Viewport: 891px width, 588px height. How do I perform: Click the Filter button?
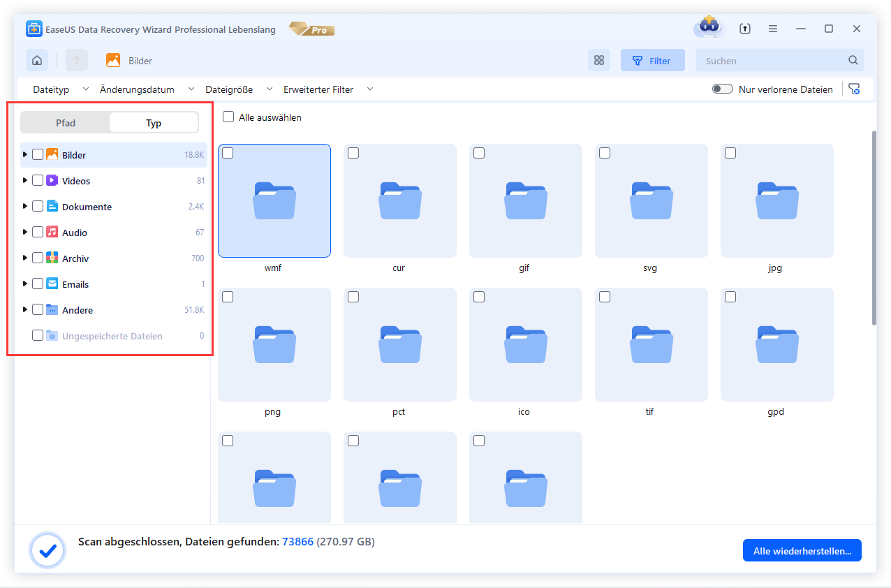[x=653, y=61]
